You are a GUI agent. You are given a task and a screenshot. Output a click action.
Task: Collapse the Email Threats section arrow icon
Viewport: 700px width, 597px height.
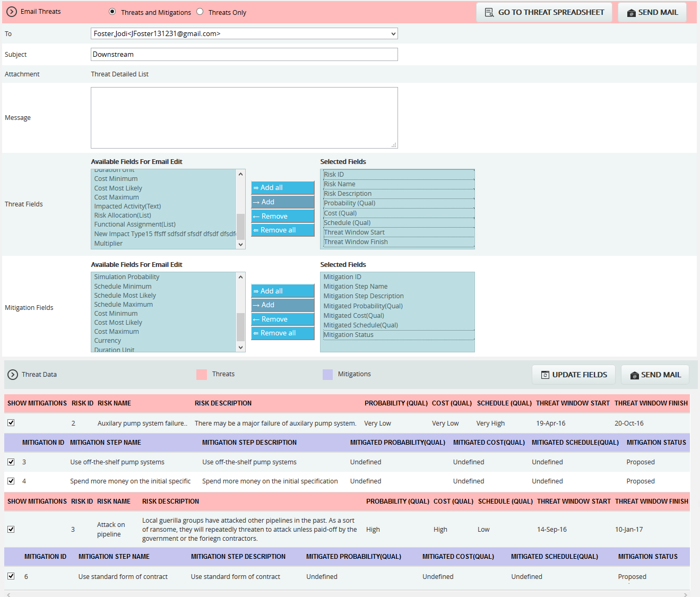(12, 12)
